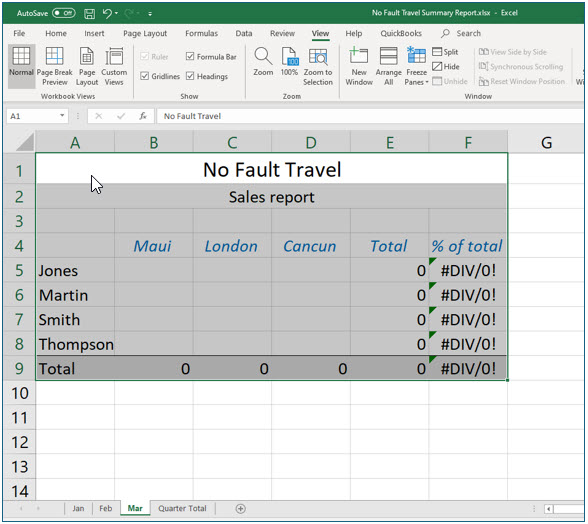Uncheck the Headings checkbox
Screen dimensions: 588x524
[190, 76]
